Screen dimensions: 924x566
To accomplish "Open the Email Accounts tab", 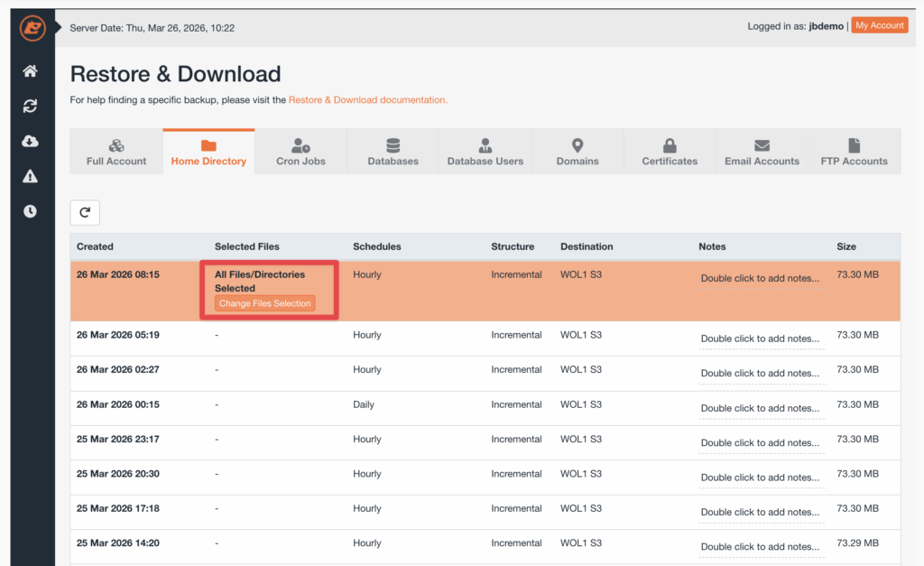I will 762,152.
